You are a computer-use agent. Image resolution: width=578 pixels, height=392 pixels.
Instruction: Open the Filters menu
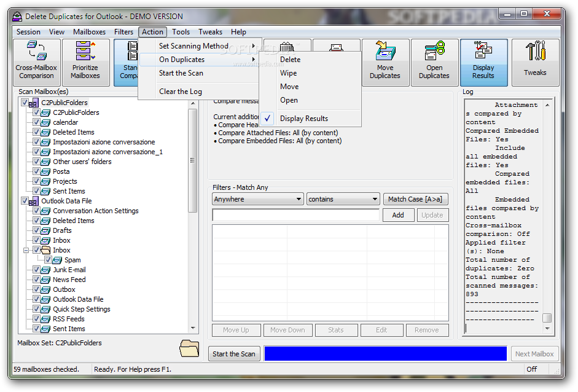pos(123,32)
